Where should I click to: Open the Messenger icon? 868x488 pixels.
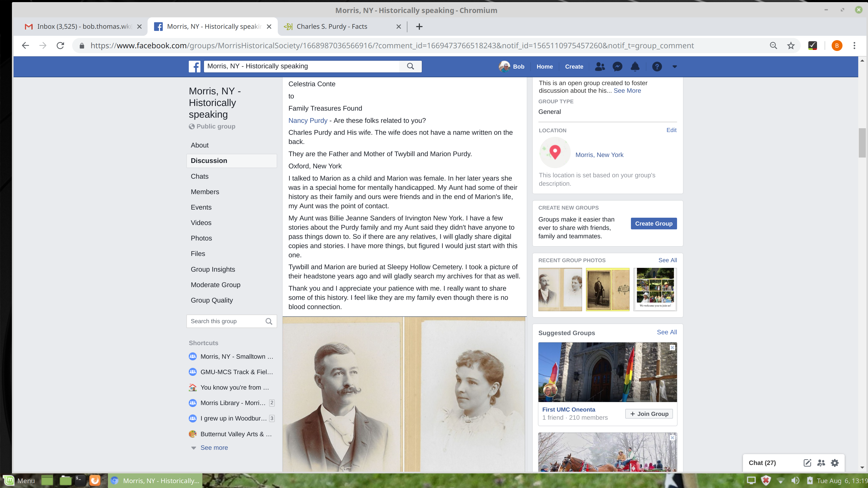pyautogui.click(x=617, y=67)
